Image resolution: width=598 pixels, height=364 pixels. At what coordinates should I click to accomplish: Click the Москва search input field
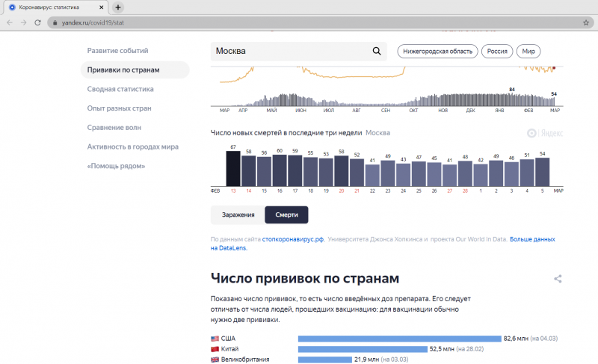point(298,51)
